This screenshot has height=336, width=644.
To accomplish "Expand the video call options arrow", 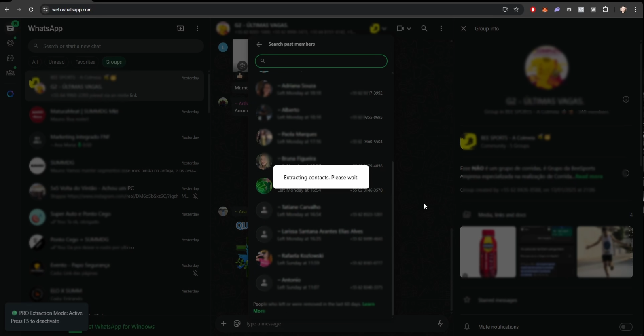I will pyautogui.click(x=409, y=28).
